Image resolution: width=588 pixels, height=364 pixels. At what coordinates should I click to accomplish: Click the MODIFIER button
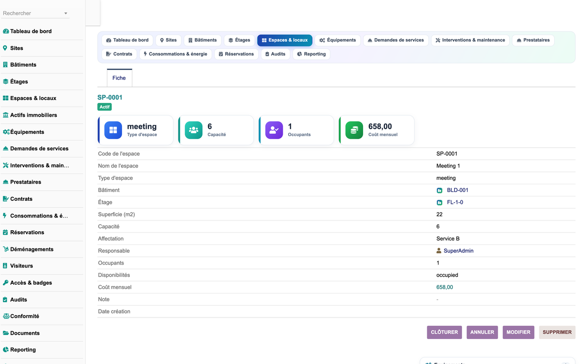[x=518, y=332]
